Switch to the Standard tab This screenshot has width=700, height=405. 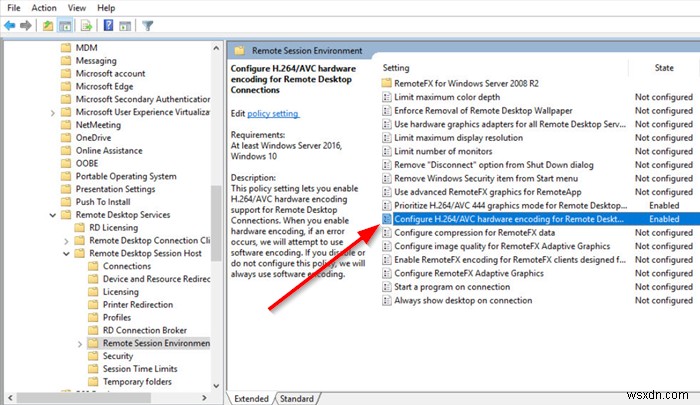[x=297, y=398]
